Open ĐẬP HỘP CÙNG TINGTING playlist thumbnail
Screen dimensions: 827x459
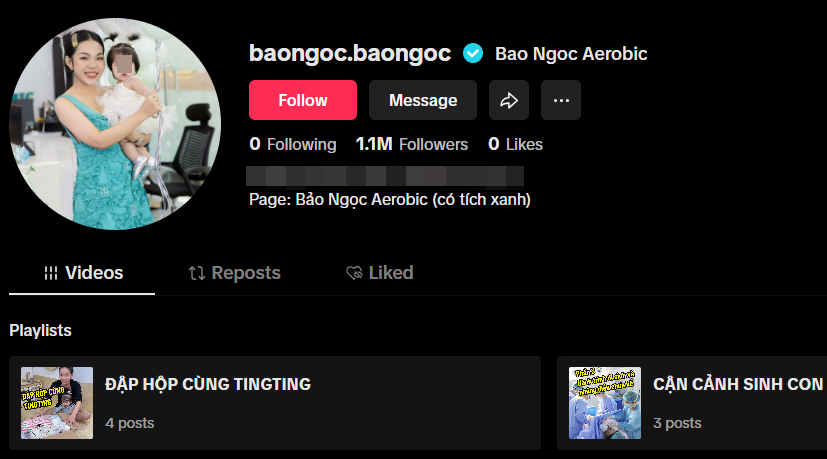57,403
